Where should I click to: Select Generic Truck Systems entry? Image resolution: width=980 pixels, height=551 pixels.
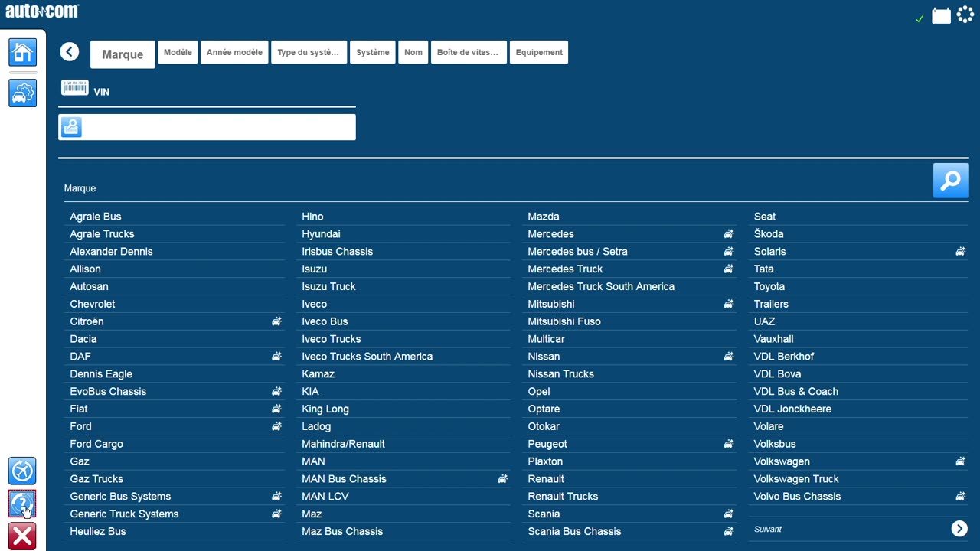(124, 514)
